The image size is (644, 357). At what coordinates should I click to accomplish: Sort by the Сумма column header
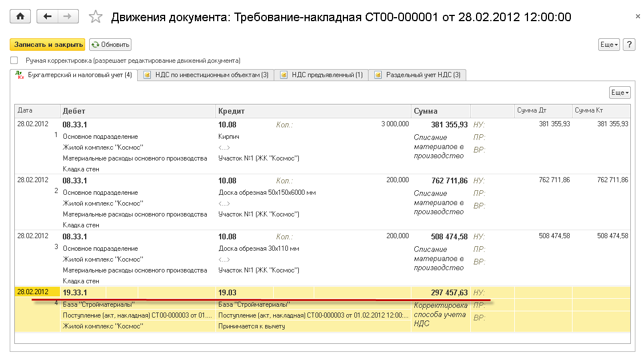(440, 111)
